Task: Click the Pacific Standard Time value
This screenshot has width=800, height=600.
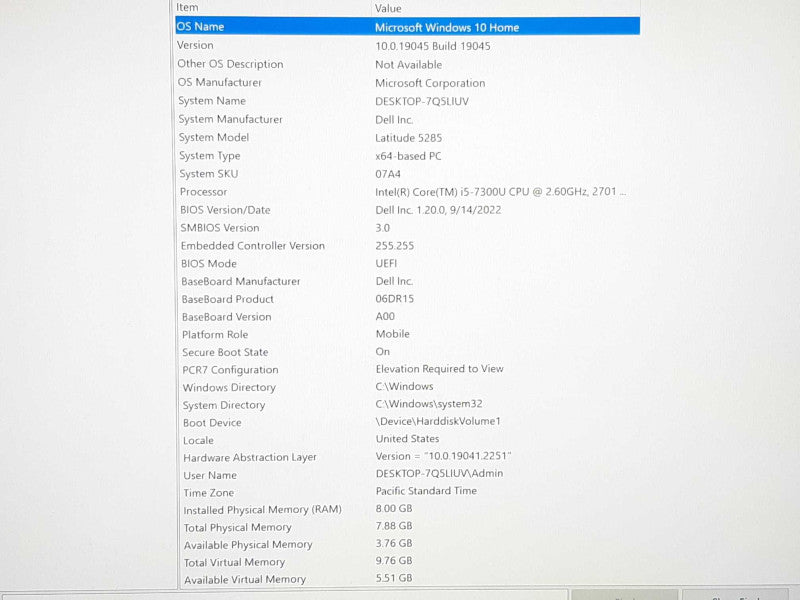Action: click(x=427, y=491)
